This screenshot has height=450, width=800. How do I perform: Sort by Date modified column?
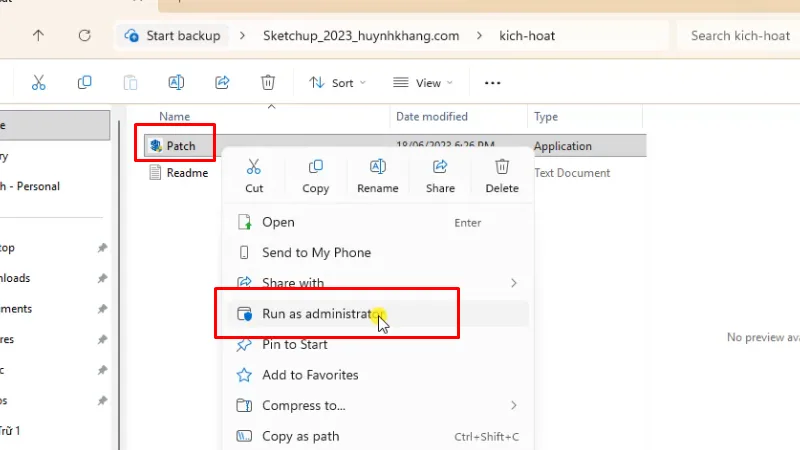click(x=432, y=117)
